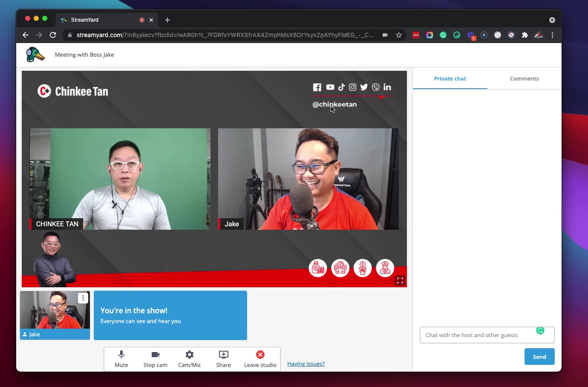Reload the StreamYard page
The height and width of the screenshot is (387, 588).
pos(53,35)
